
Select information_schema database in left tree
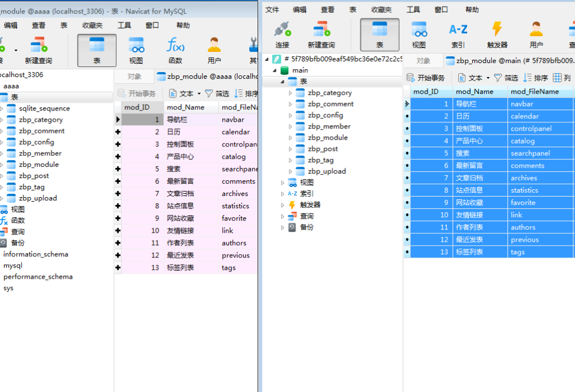tap(36, 254)
